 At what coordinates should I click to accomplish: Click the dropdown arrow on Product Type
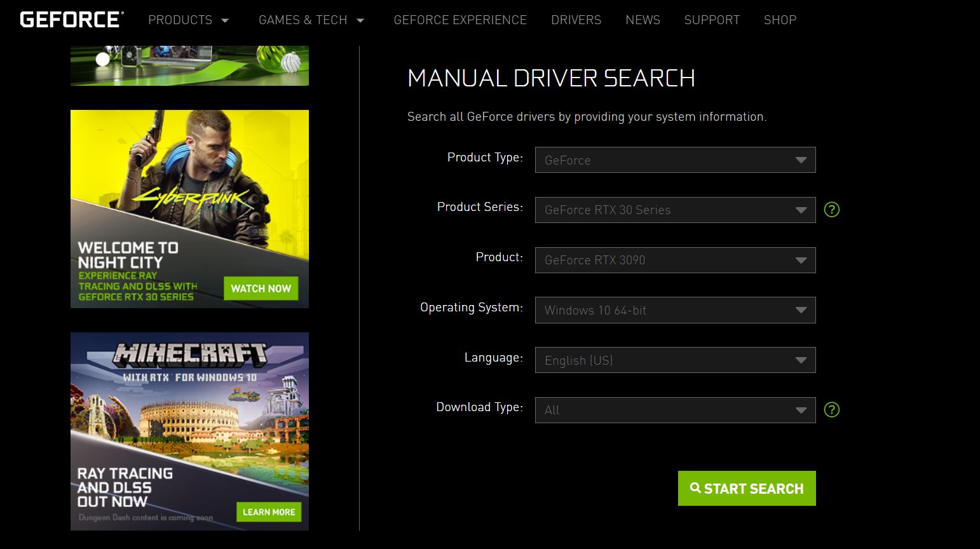coord(801,160)
